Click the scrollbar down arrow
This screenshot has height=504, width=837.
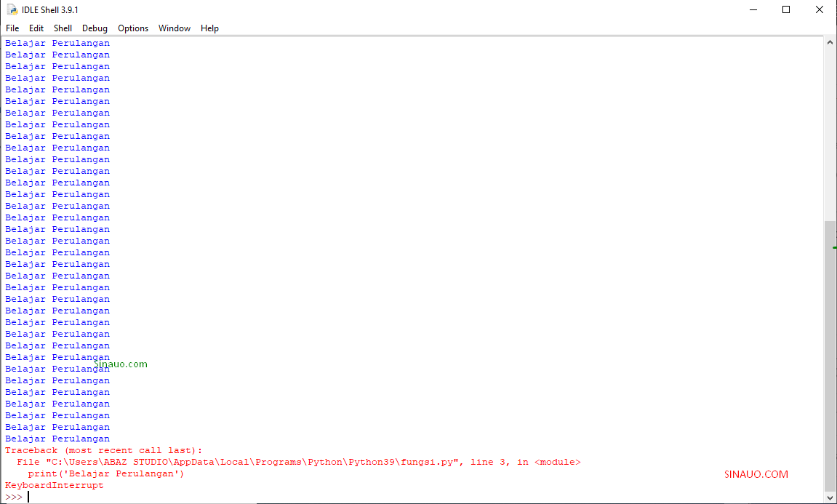830,497
